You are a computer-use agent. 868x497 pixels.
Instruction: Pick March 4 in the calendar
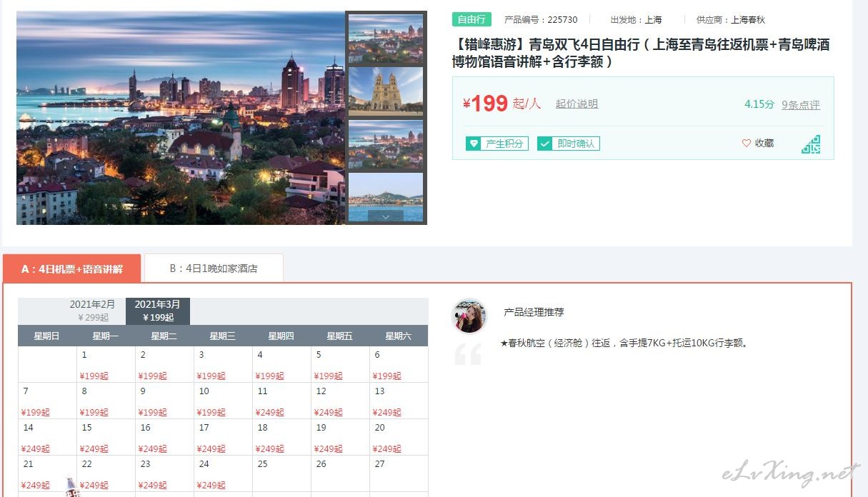pos(281,364)
